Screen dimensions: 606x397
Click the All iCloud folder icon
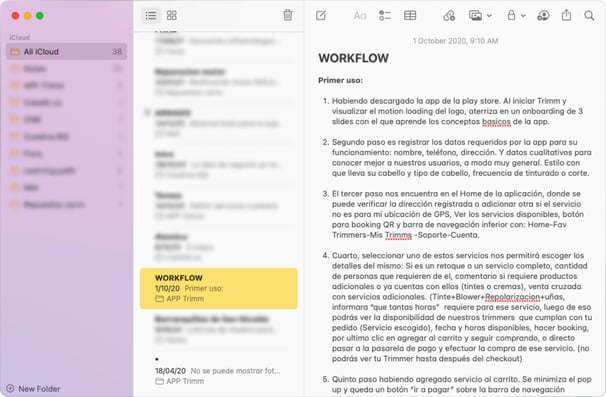coord(15,51)
